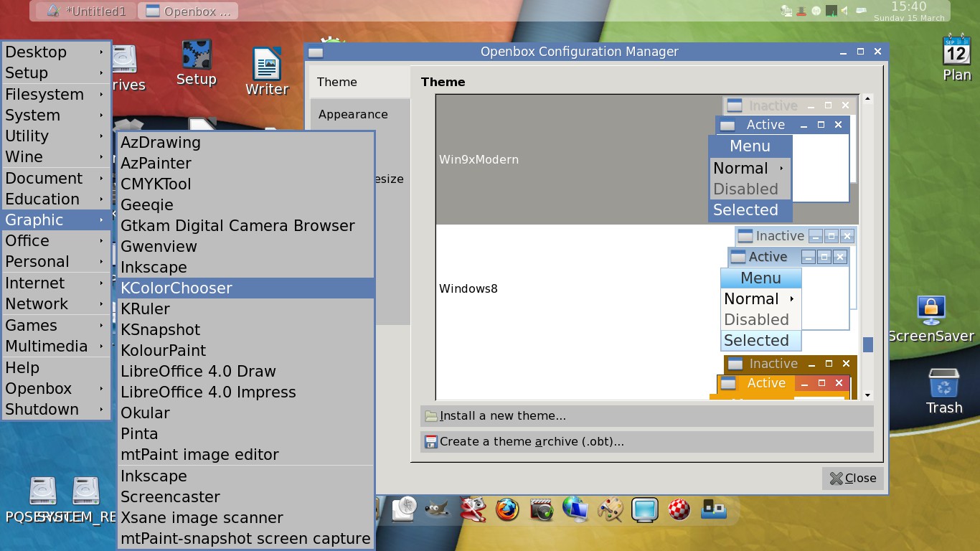Screen dimensions: 980x551
Task: Launch Firefox from the dock
Action: pyautogui.click(x=507, y=509)
